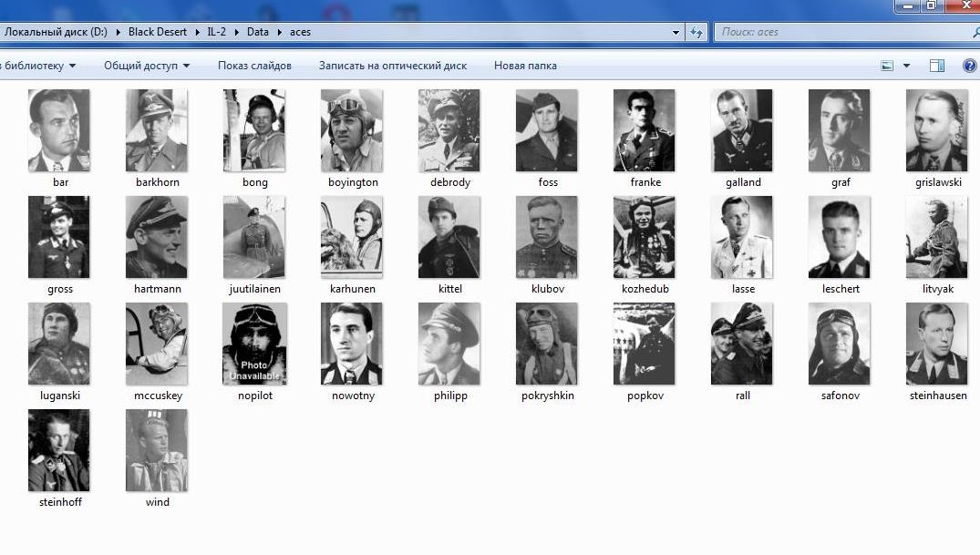
Task: Open address bar history dropdown
Action: pos(676,32)
